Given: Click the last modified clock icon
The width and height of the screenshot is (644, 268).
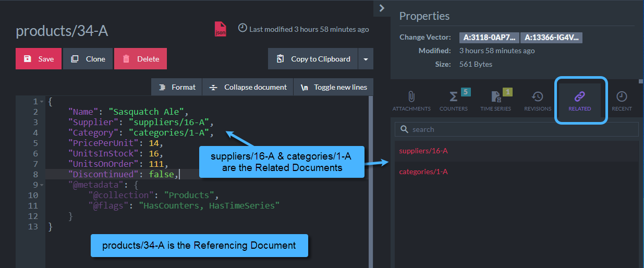Looking at the screenshot, I should 242,28.
